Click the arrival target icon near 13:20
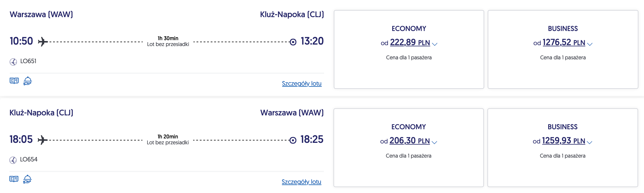The image size is (644, 193). [293, 42]
